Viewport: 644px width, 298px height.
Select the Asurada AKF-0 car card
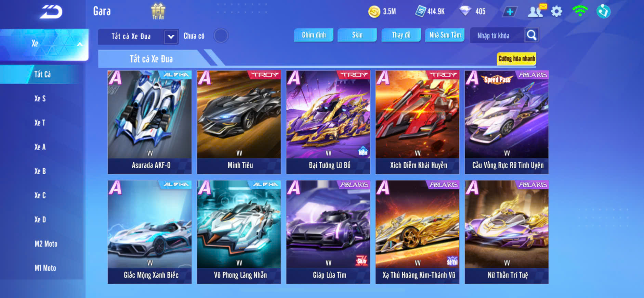click(149, 122)
